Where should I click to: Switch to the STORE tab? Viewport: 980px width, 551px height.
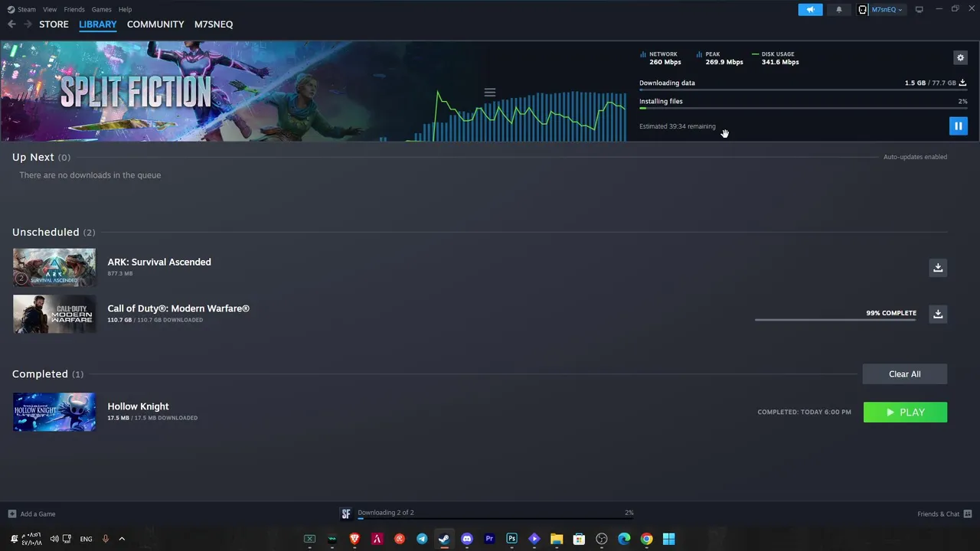[54, 24]
